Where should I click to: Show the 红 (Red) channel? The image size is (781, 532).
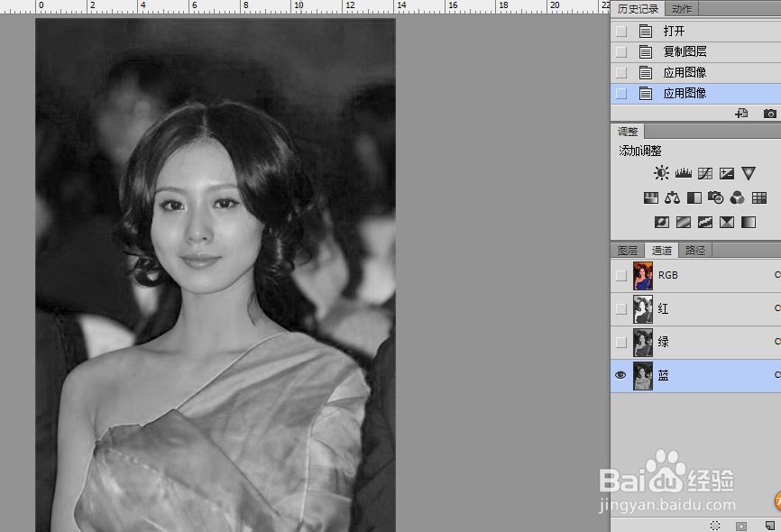621,309
